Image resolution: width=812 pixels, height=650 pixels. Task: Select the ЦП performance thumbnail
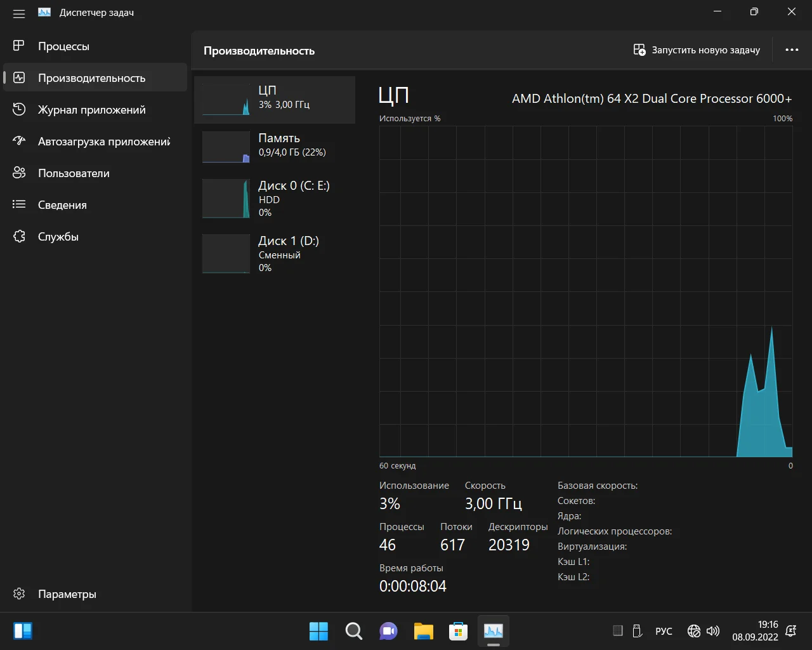point(274,100)
